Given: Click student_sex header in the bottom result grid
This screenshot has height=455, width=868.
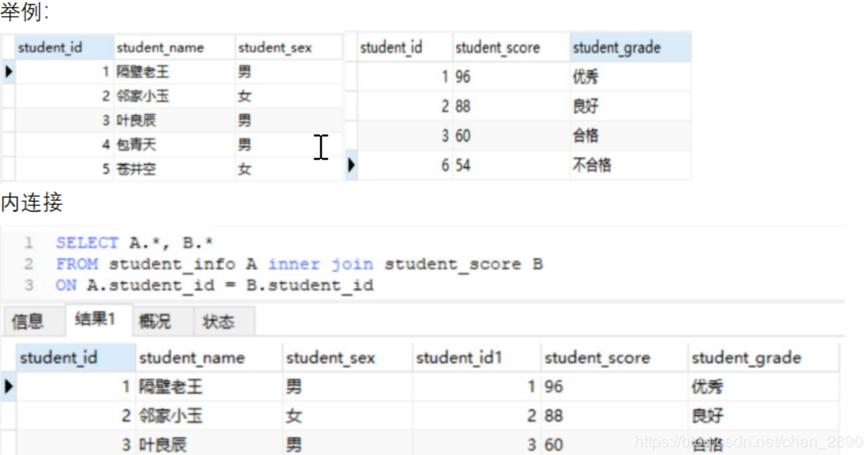Looking at the screenshot, I should [x=347, y=357].
